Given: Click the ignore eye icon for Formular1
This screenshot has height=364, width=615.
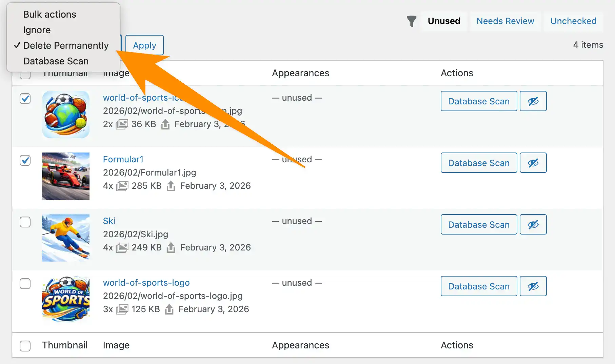Looking at the screenshot, I should point(533,163).
